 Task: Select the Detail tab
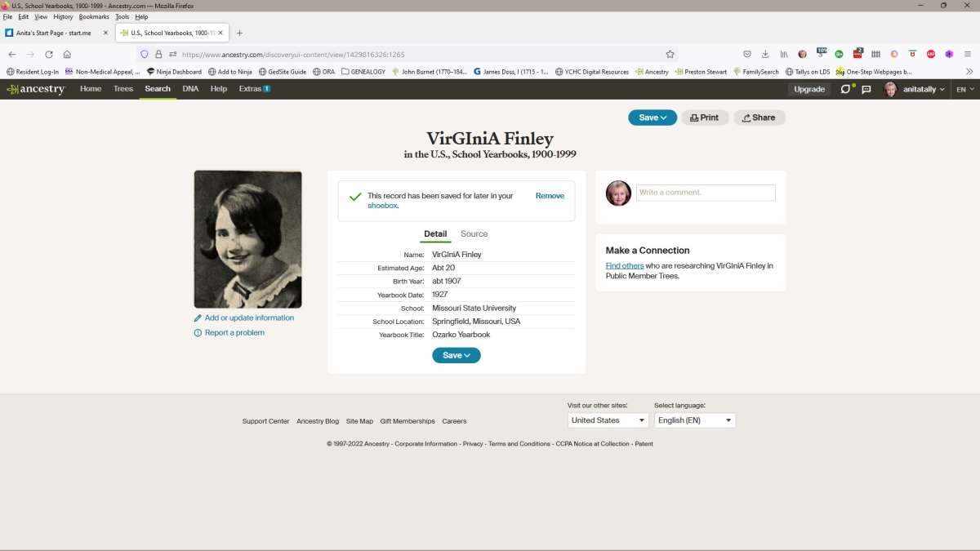coord(435,234)
